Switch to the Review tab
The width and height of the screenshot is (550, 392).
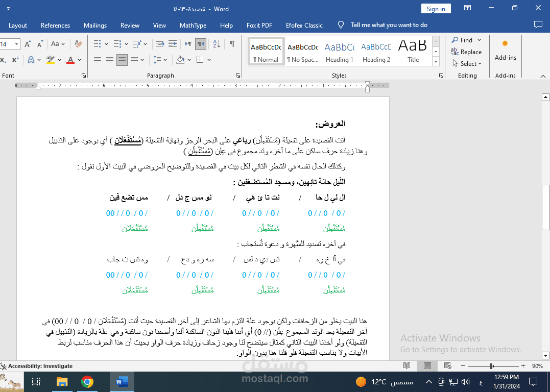click(x=130, y=25)
